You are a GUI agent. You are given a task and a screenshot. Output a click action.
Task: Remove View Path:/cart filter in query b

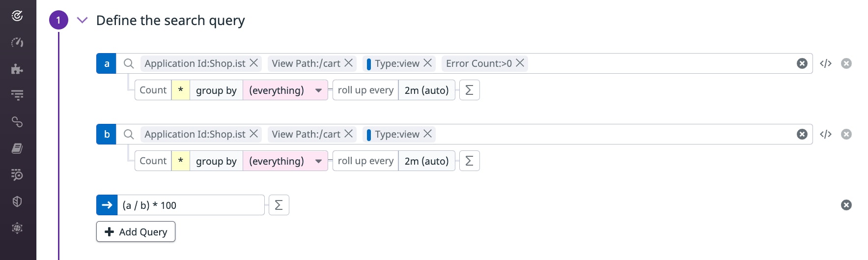[348, 134]
